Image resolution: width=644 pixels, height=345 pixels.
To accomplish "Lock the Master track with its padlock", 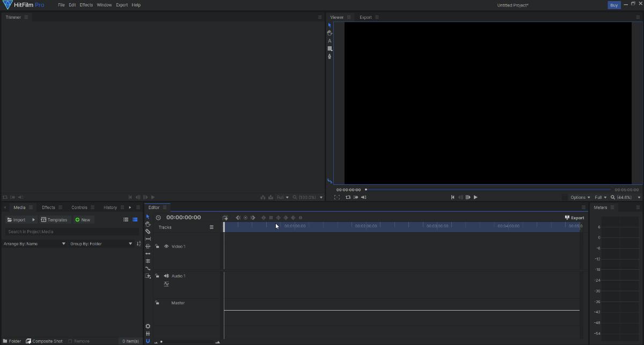I will click(157, 303).
